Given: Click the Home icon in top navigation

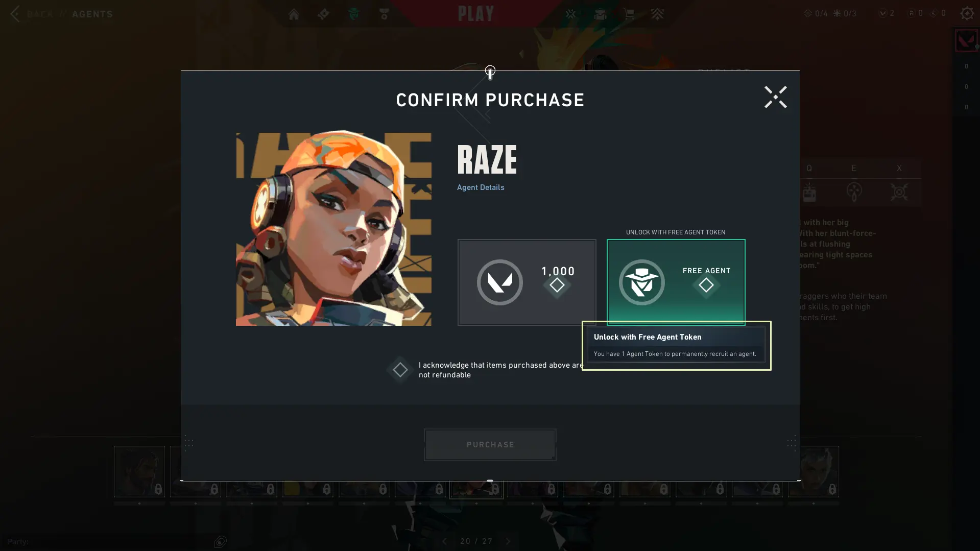Looking at the screenshot, I should coord(294,14).
